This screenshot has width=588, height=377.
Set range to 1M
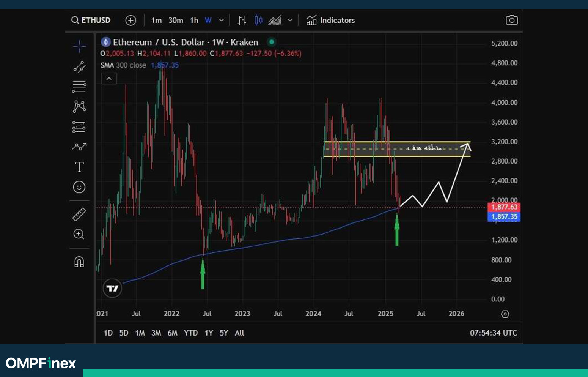pyautogui.click(x=140, y=333)
